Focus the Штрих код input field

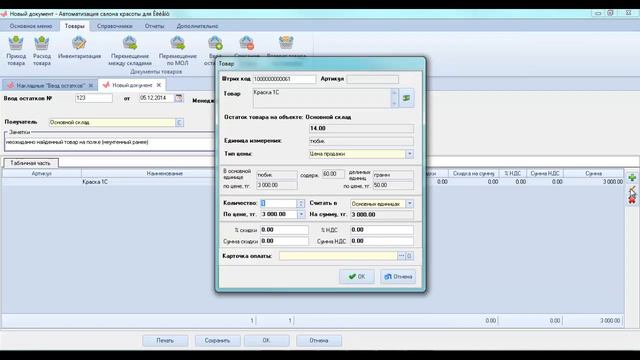pyautogui.click(x=284, y=79)
